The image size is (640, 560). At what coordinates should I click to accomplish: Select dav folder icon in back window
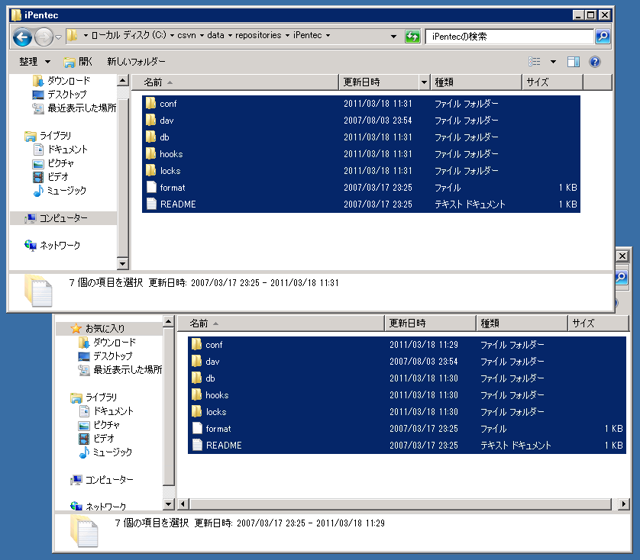(x=197, y=361)
